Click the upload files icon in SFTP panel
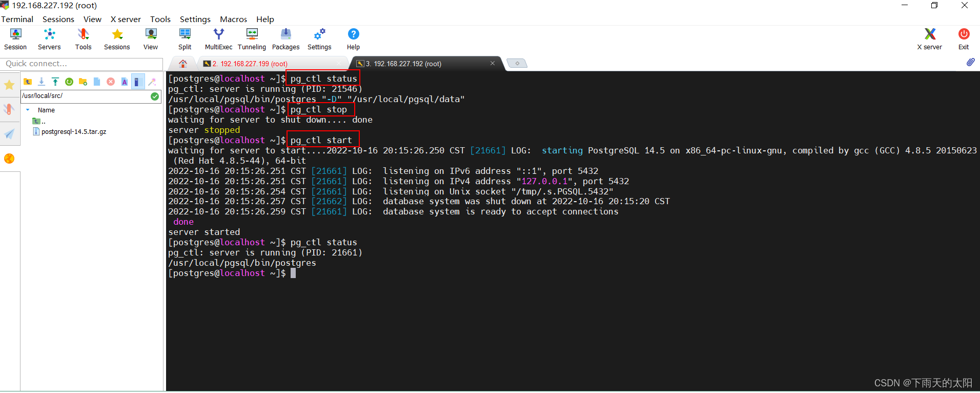 pos(55,82)
